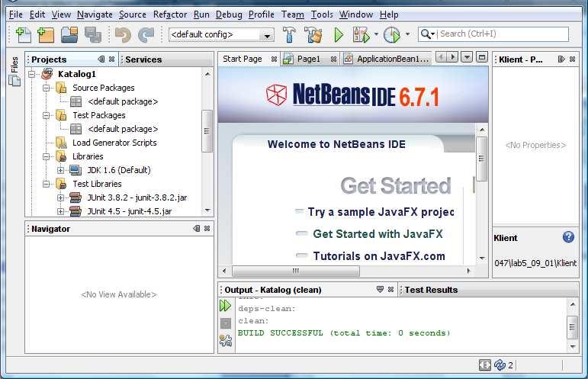Open the Test Results tab
The image size is (588, 379).
(431, 290)
